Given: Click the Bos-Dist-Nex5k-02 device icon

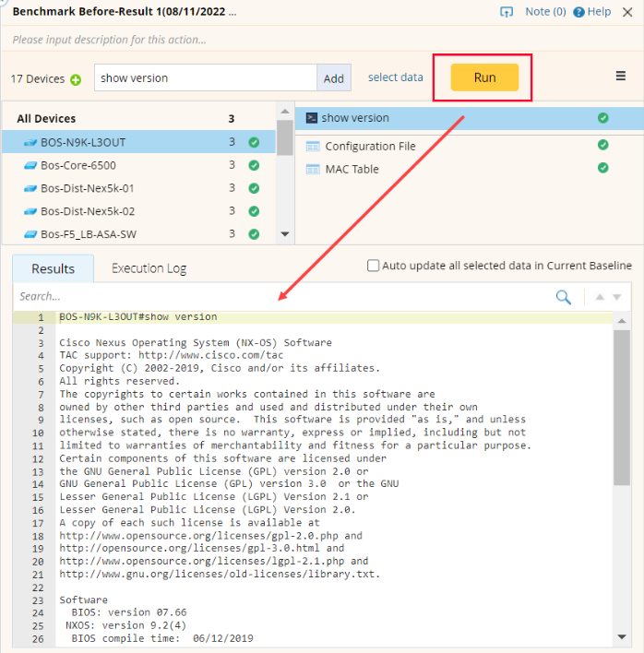Looking at the screenshot, I should pos(30,211).
